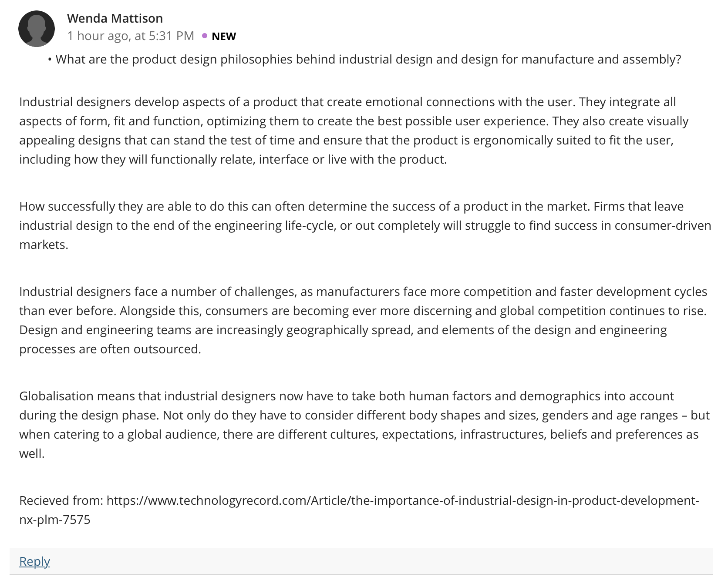The width and height of the screenshot is (728, 577).
Task: Click the word 'markets.' ending the second paragraph
Action: tap(44, 245)
